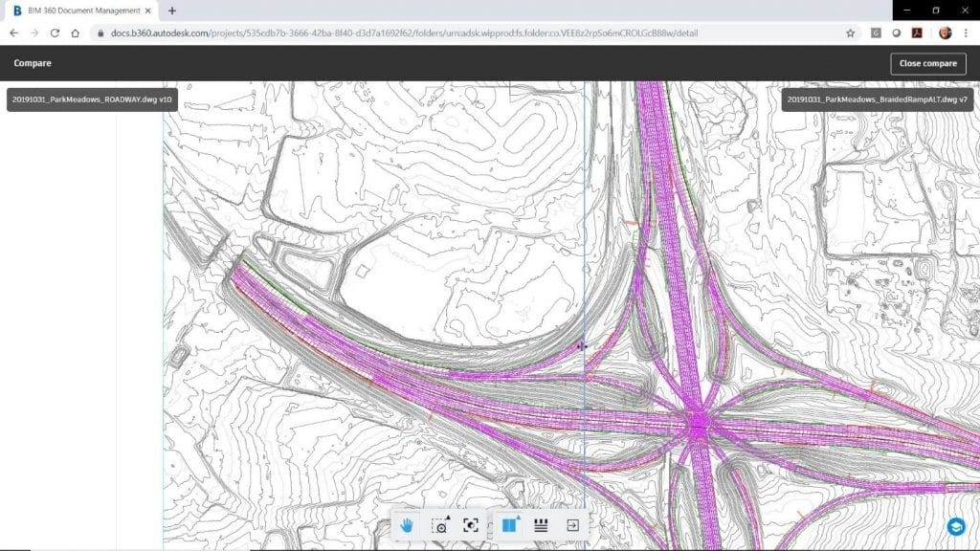Image resolution: width=980 pixels, height=551 pixels.
Task: Toggle the side-by-side compare mode
Action: pyautogui.click(x=508, y=525)
